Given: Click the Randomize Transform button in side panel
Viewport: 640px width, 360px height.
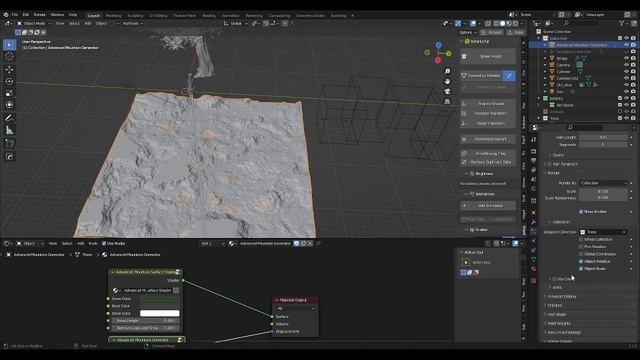Looking at the screenshot, I should (488, 113).
